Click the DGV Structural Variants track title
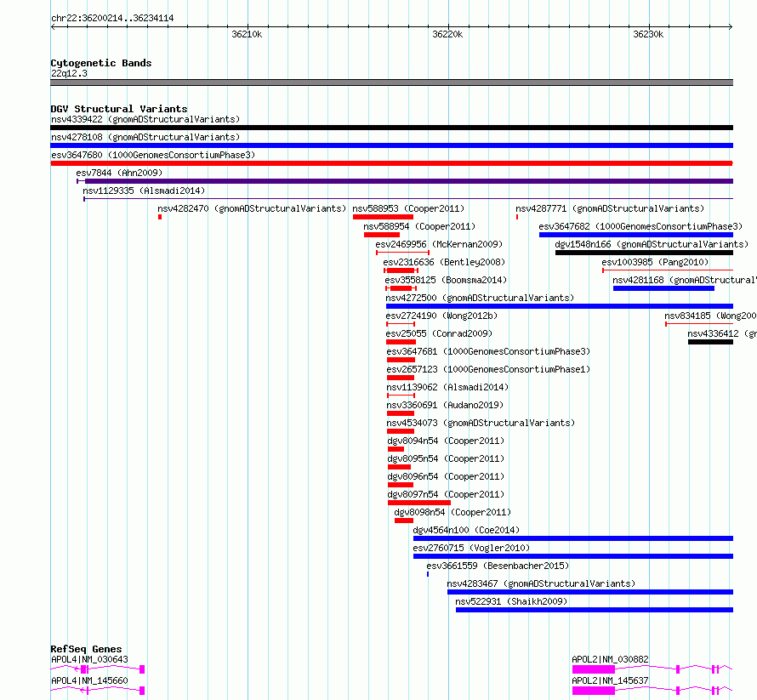The width and height of the screenshot is (757, 700). (x=119, y=109)
